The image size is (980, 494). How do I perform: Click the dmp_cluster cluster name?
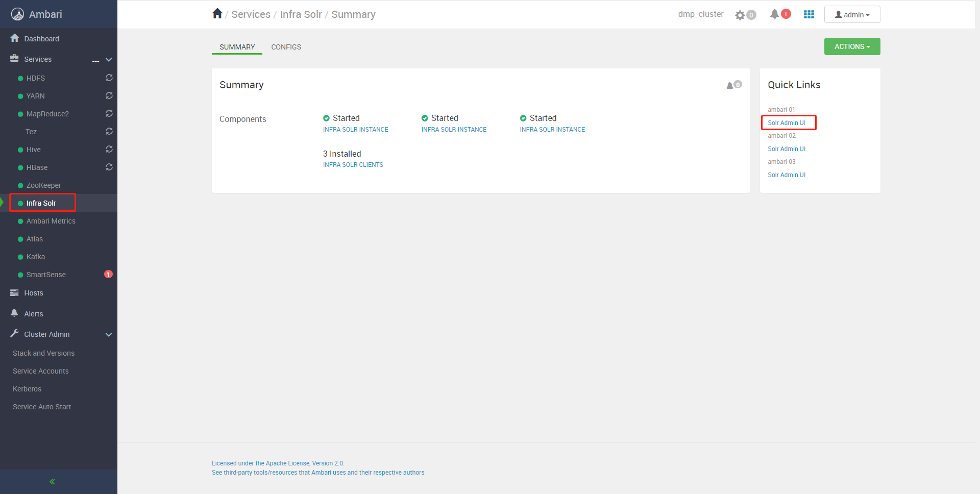click(700, 14)
